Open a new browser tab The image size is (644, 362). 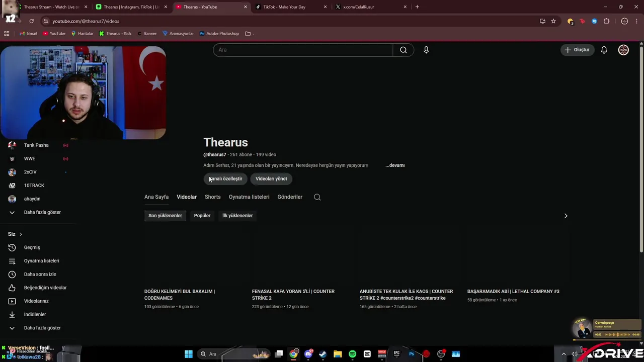417,7
